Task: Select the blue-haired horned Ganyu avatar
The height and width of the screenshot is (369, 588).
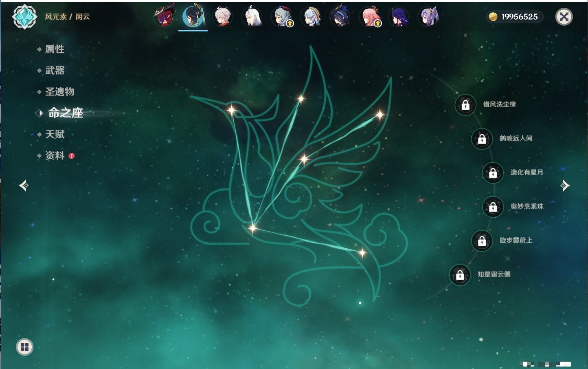Action: tap(282, 16)
